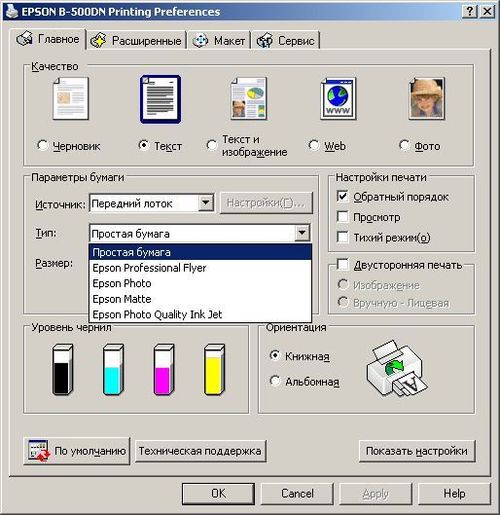500x515 pixels.
Task: Choose the Web quality globe icon
Action: point(338,99)
